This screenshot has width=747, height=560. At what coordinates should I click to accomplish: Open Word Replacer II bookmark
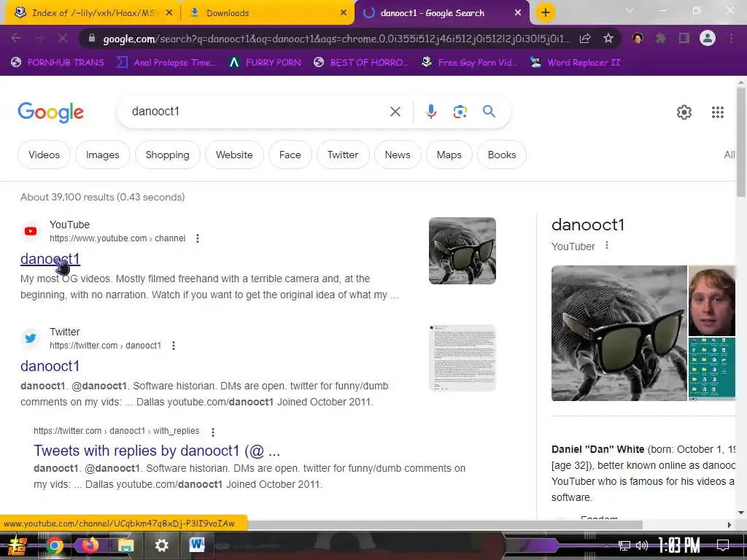tap(575, 63)
